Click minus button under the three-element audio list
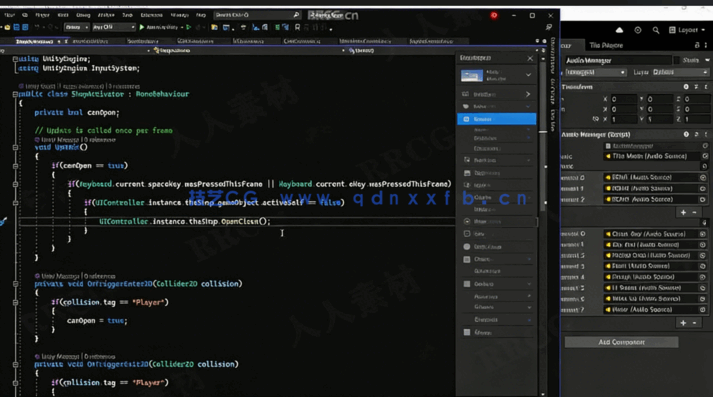713x397 pixels. click(694, 212)
